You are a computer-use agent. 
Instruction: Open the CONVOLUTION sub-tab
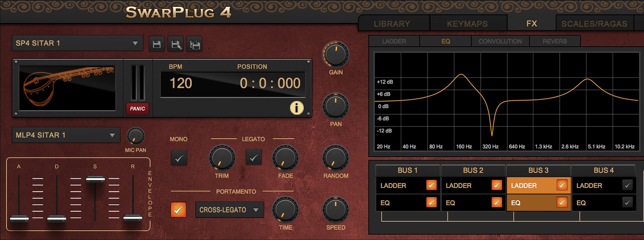pos(500,41)
